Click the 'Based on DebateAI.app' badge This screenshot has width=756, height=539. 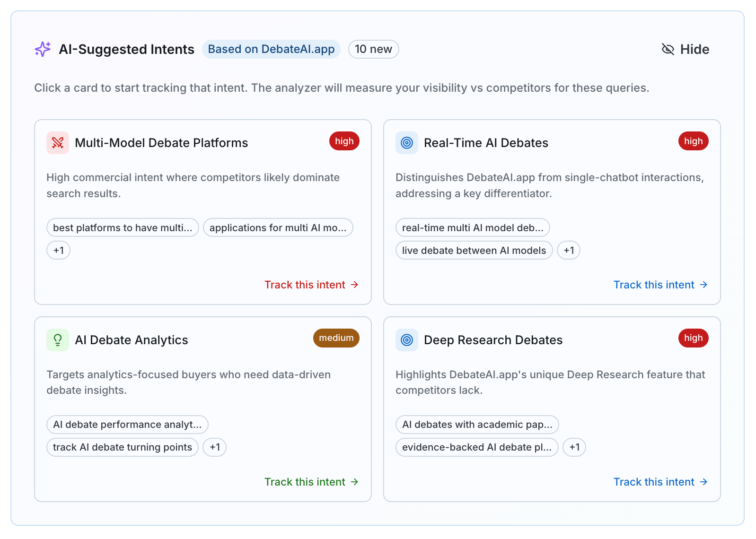tap(271, 49)
